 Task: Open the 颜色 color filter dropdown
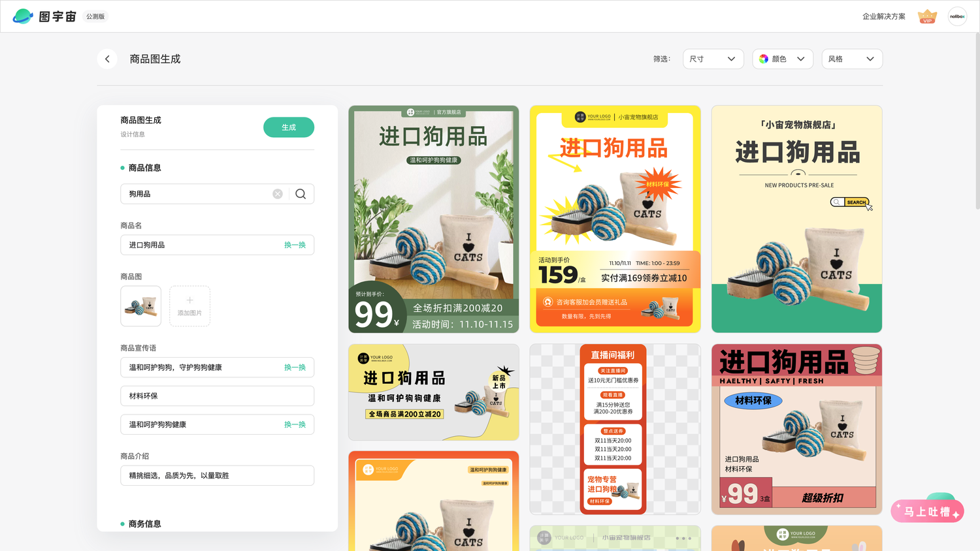(783, 59)
